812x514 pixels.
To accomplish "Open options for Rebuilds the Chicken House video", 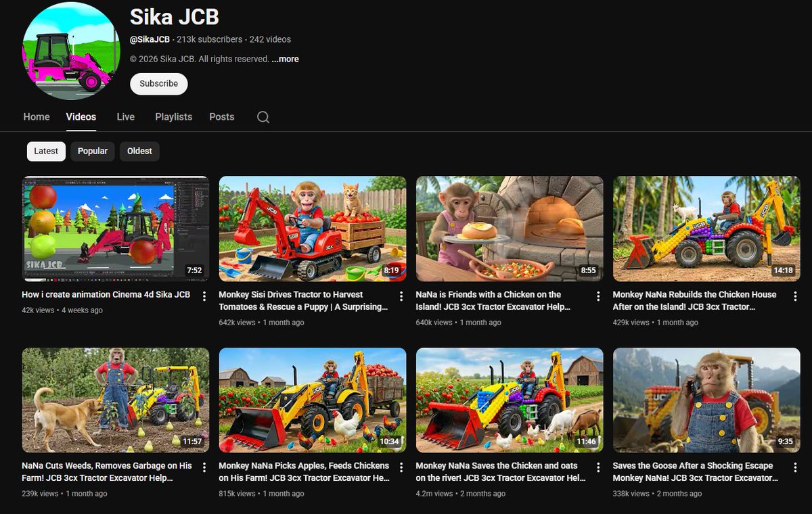I will tap(795, 297).
